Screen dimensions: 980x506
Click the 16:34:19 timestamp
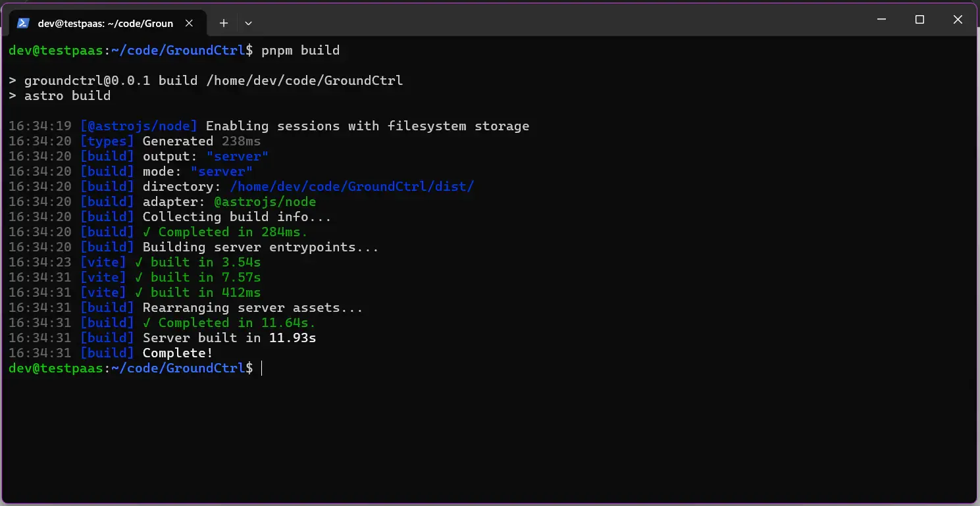click(40, 126)
